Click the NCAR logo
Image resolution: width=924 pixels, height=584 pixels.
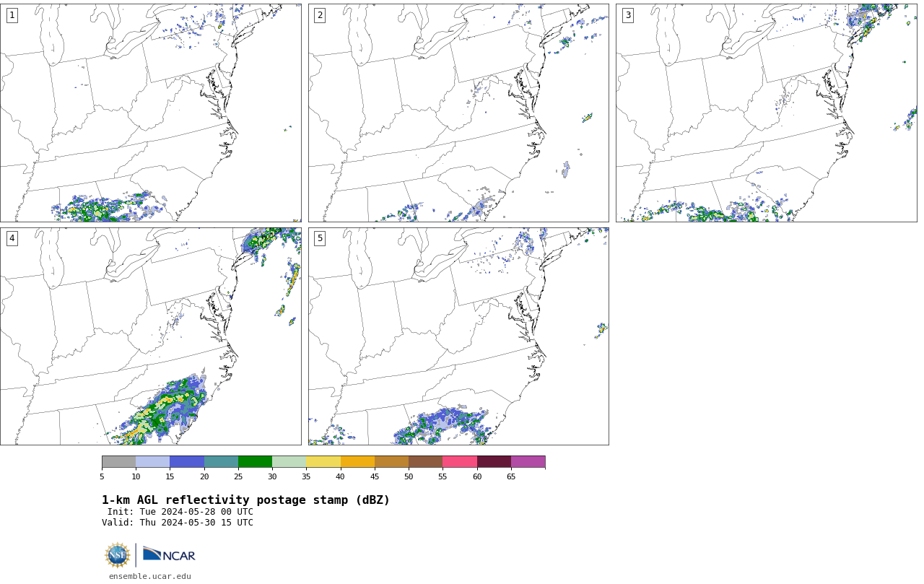(x=169, y=554)
